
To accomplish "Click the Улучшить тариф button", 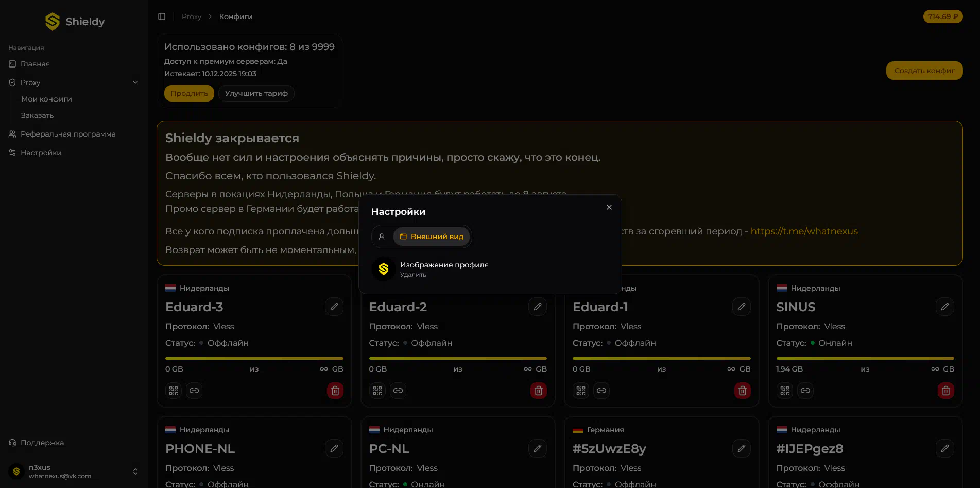I will 256,93.
